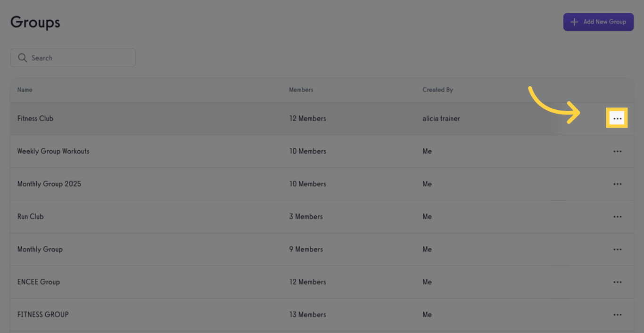Click the Members column header
Screen dimensions: 644x333
(301, 89)
